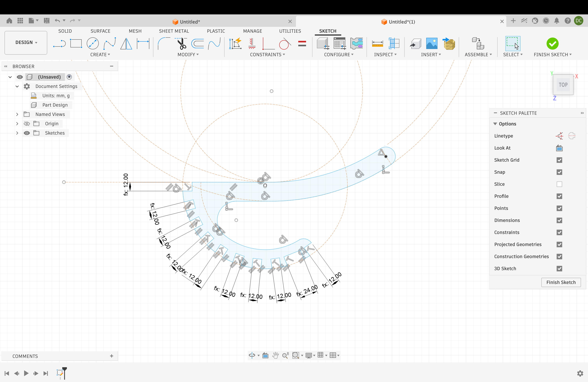Switch to the SURFACE tab

[100, 31]
